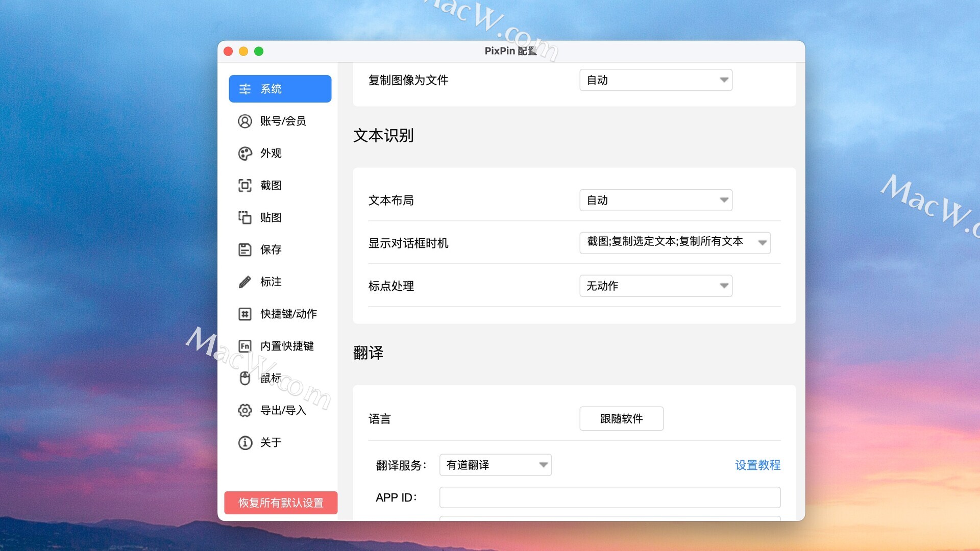The image size is (980, 551).
Task: Open the 标点处理 dropdown
Action: 655,286
